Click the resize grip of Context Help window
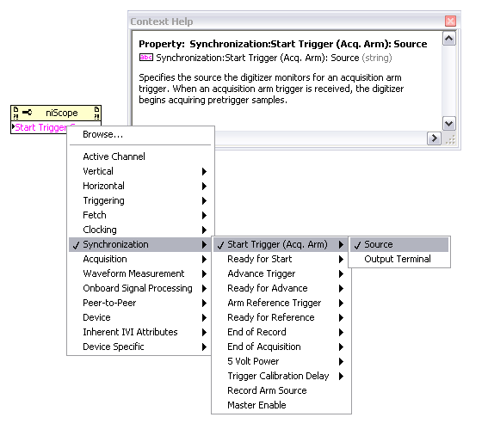The height and width of the screenshot is (448, 488). click(450, 139)
